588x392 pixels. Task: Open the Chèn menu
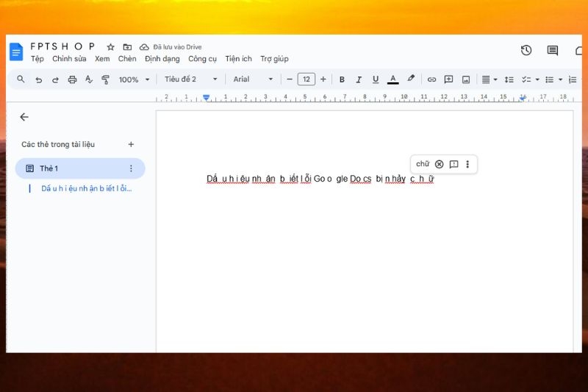pyautogui.click(x=127, y=59)
